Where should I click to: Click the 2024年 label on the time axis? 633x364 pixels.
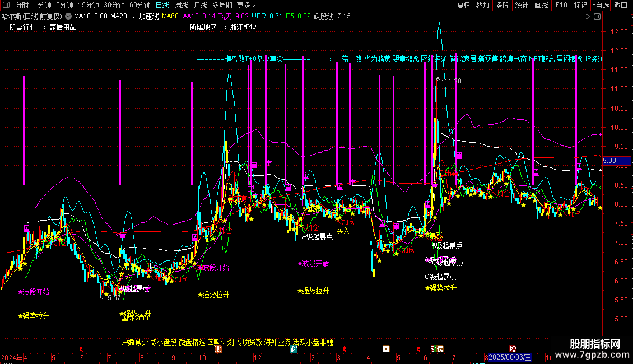[x=11, y=357]
